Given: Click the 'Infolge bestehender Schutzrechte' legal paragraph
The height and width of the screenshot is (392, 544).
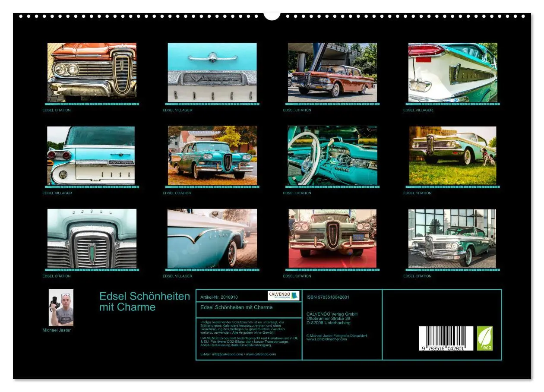Looking at the screenshot, I should [242, 327].
